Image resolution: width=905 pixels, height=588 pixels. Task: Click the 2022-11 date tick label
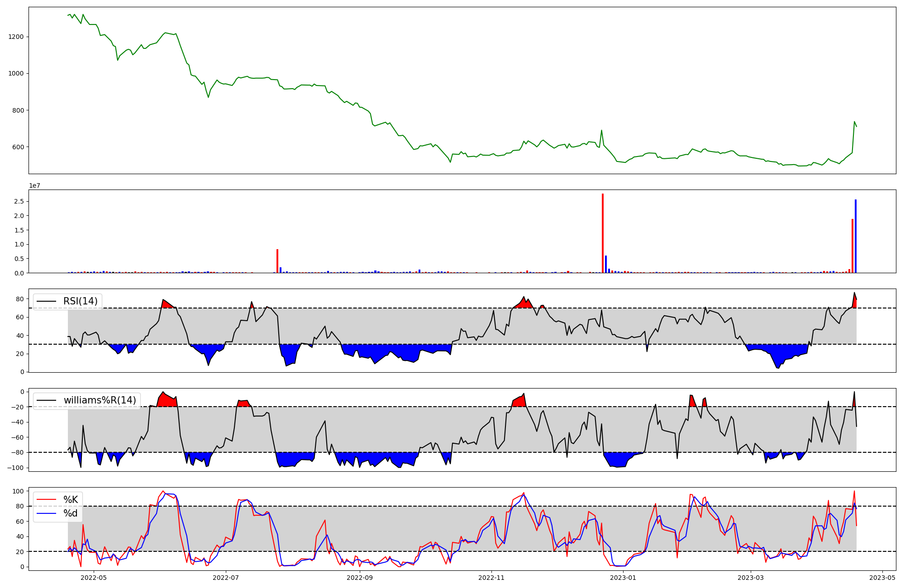pos(491,578)
